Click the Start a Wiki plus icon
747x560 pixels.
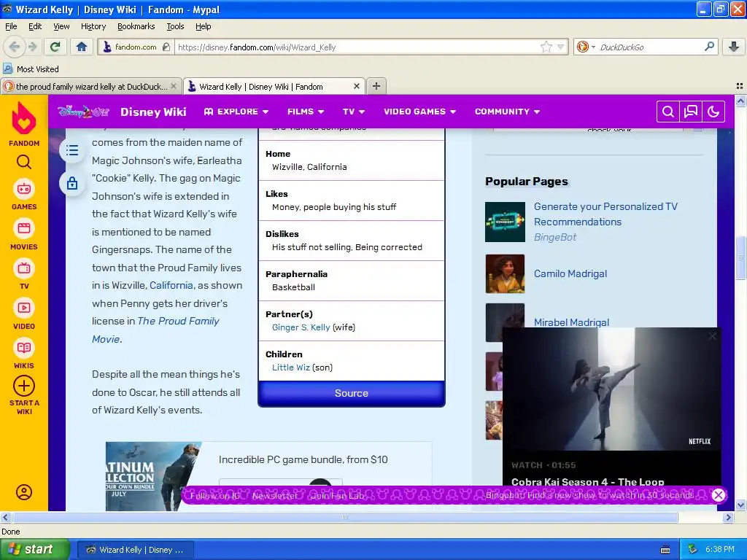24,386
